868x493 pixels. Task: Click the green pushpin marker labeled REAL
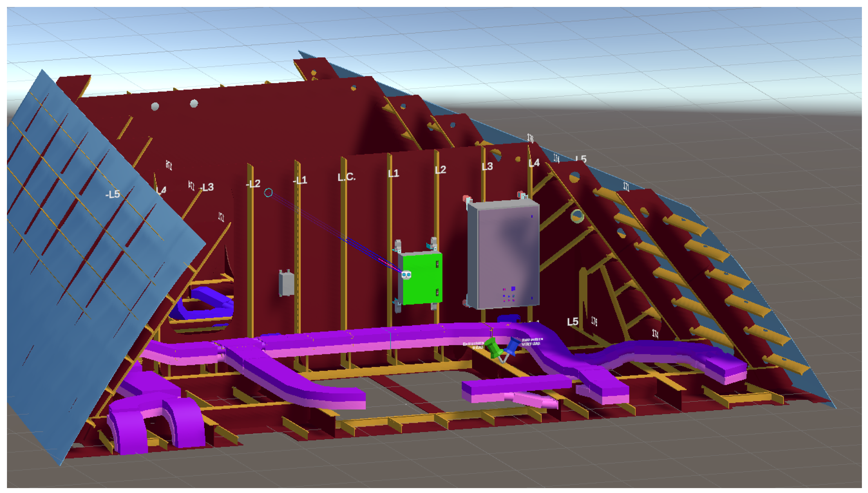(494, 349)
